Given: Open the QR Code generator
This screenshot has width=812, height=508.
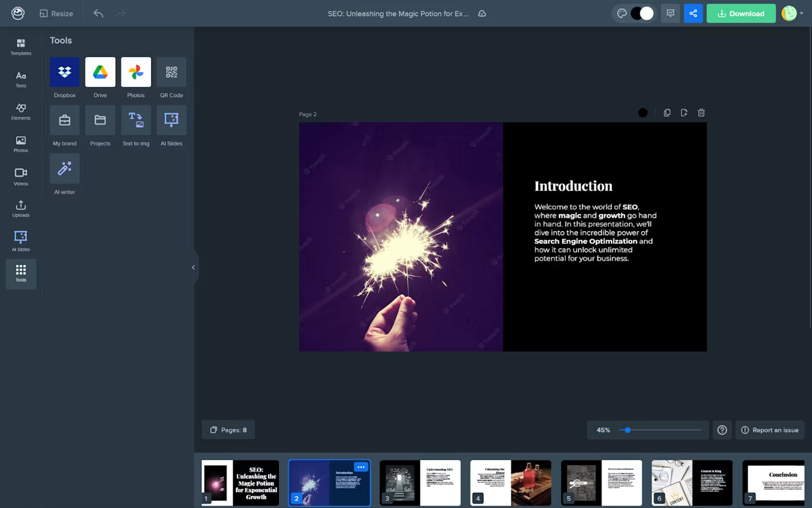Looking at the screenshot, I should (171, 72).
